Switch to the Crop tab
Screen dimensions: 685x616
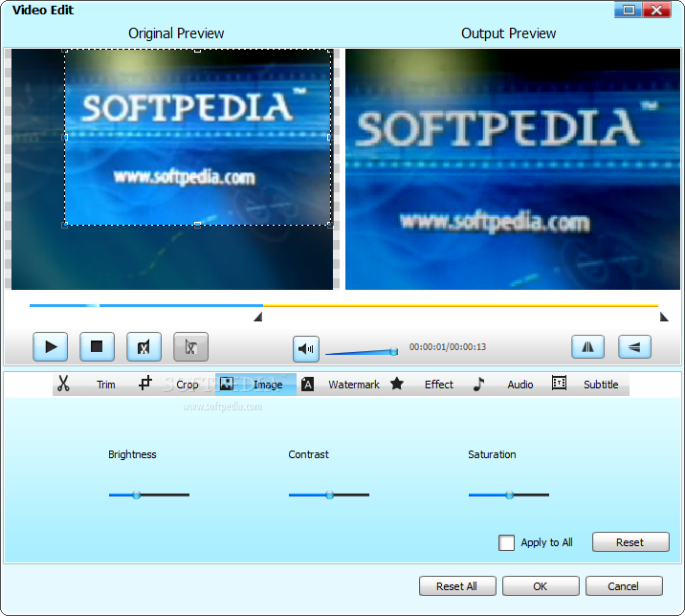click(187, 385)
